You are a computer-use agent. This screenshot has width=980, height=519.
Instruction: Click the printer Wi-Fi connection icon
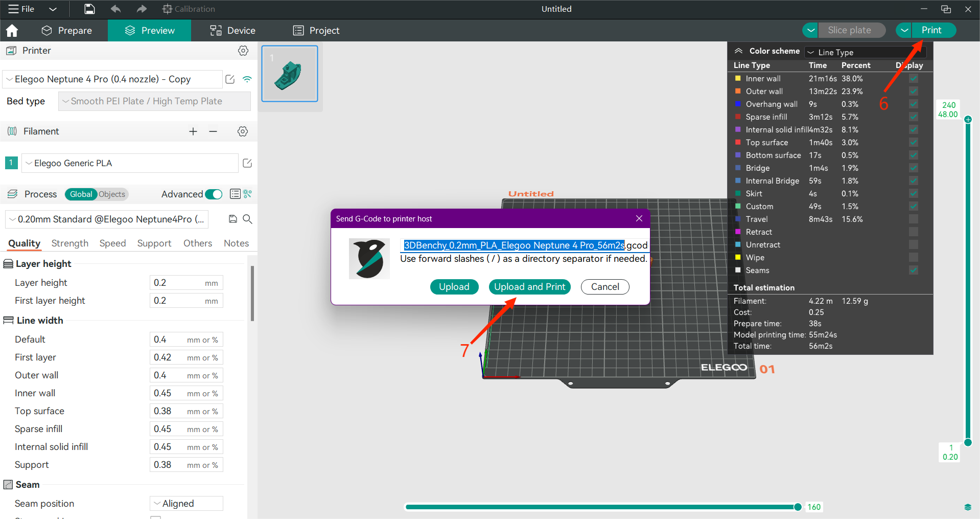point(247,79)
